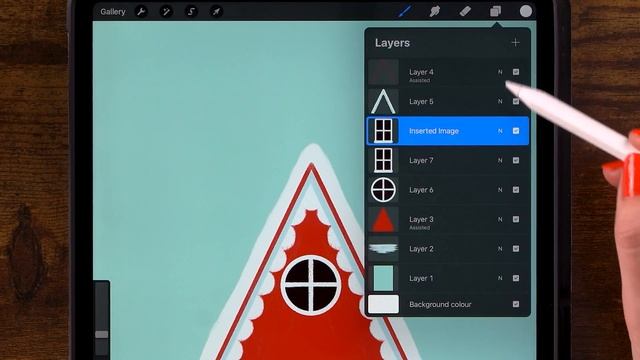Toggle visibility of Layer 5
640x360 pixels.
[x=516, y=101]
